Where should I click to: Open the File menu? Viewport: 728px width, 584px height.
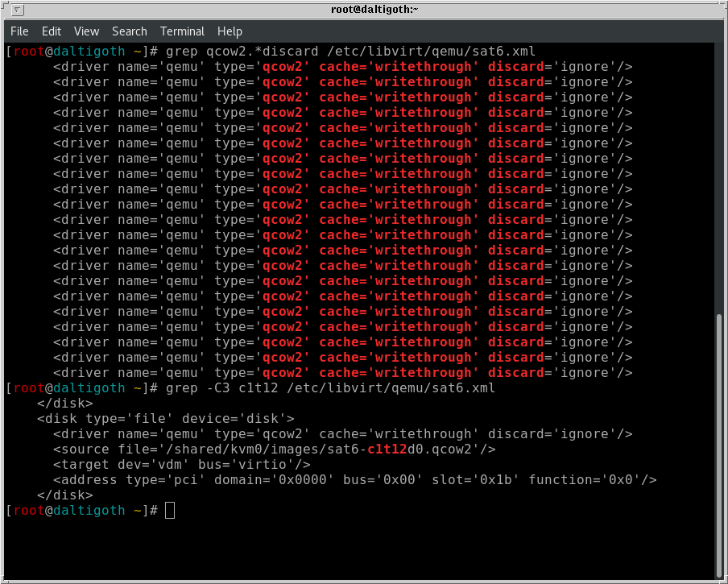point(19,31)
